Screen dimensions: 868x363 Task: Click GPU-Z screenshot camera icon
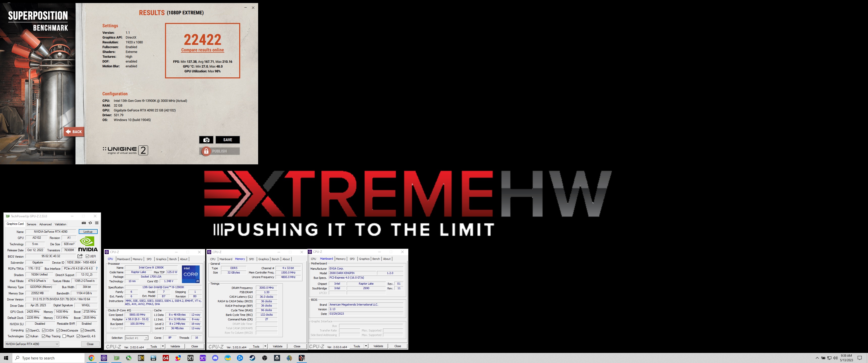[x=84, y=223]
